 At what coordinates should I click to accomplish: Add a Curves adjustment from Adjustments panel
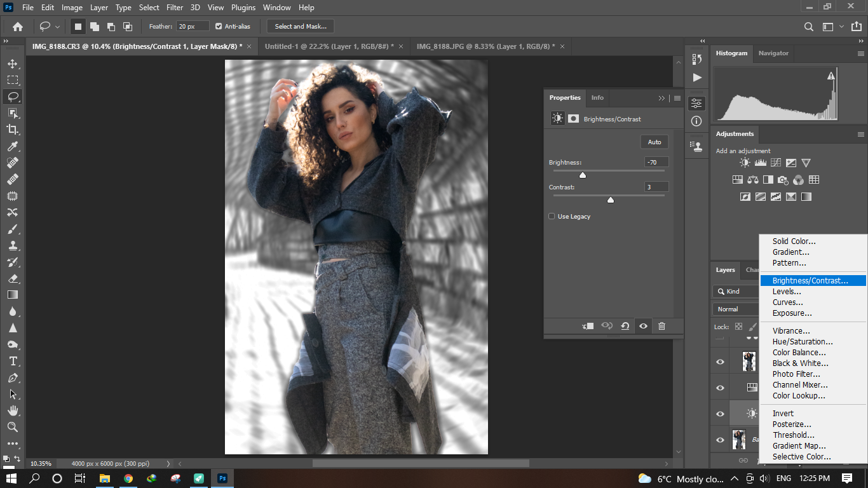click(775, 163)
